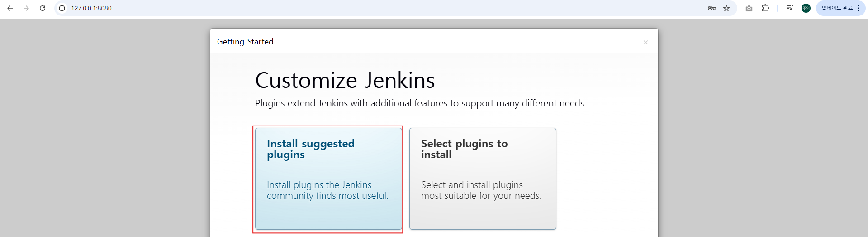Click the Getting Started dialog title

[x=245, y=42]
